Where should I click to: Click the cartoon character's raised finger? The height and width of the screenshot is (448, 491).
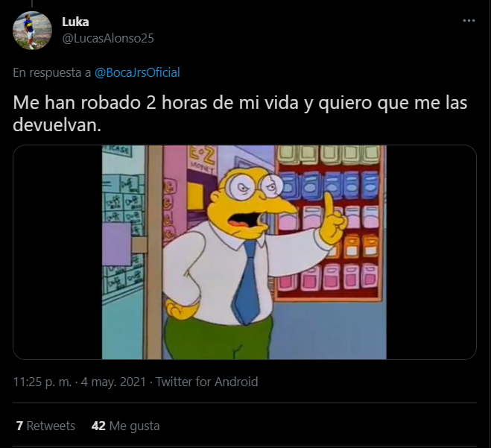tap(329, 203)
